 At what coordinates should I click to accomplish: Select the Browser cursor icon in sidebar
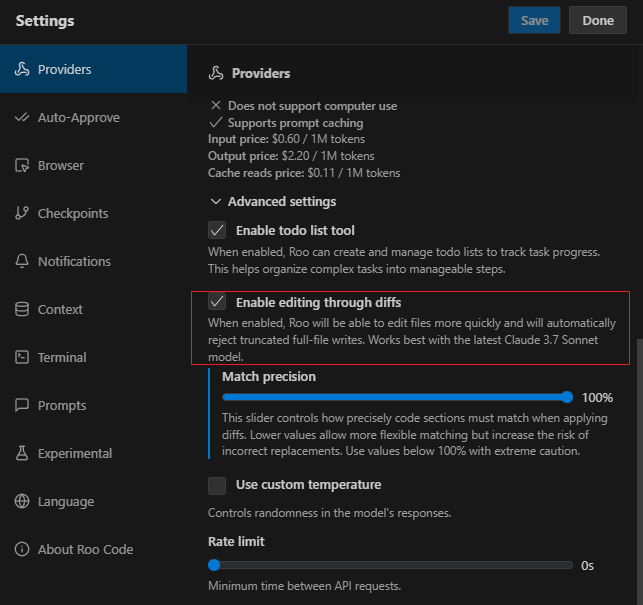[22, 165]
